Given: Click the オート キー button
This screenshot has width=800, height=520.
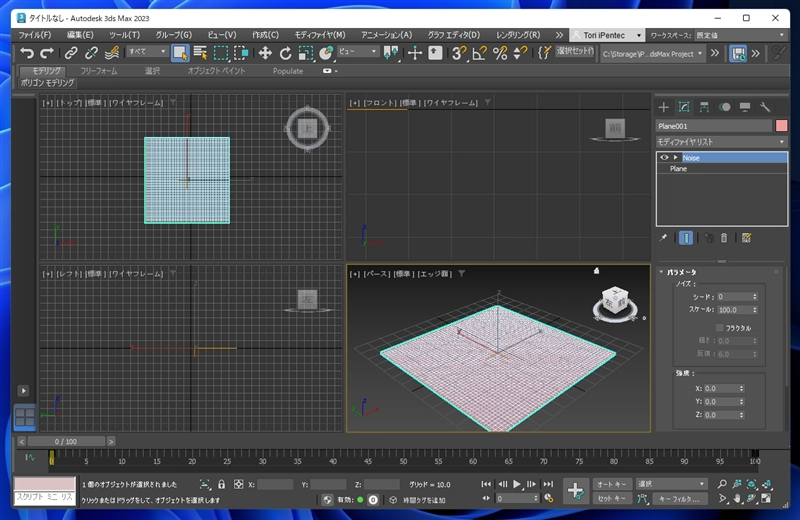Looking at the screenshot, I should point(612,484).
